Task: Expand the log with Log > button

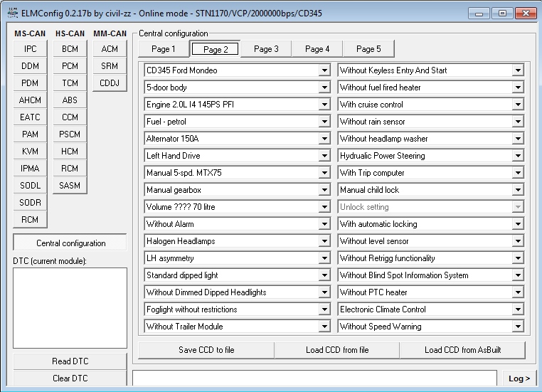Action: point(519,378)
